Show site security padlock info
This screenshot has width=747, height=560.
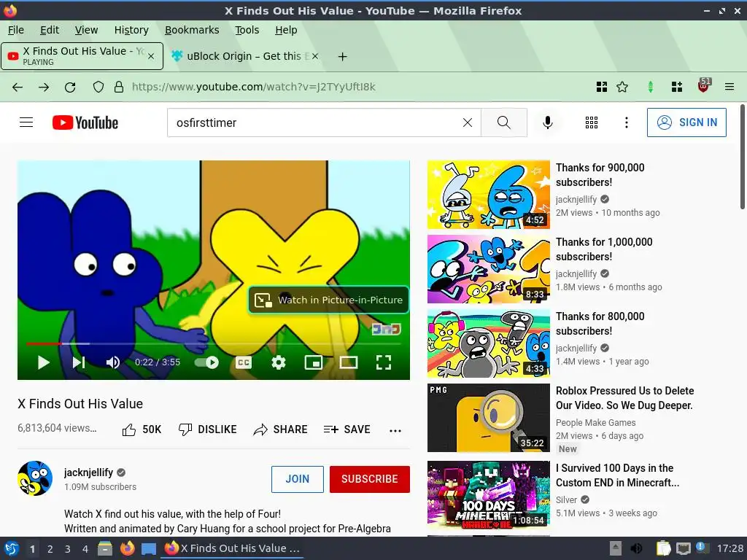tap(119, 87)
